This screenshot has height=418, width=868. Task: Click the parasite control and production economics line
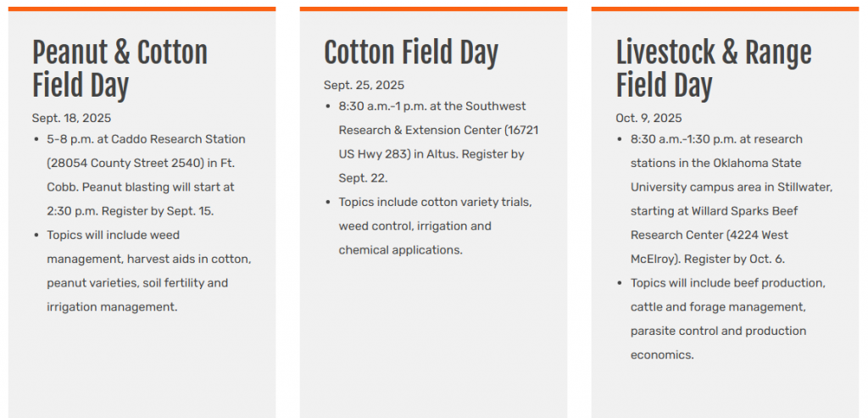click(x=718, y=331)
